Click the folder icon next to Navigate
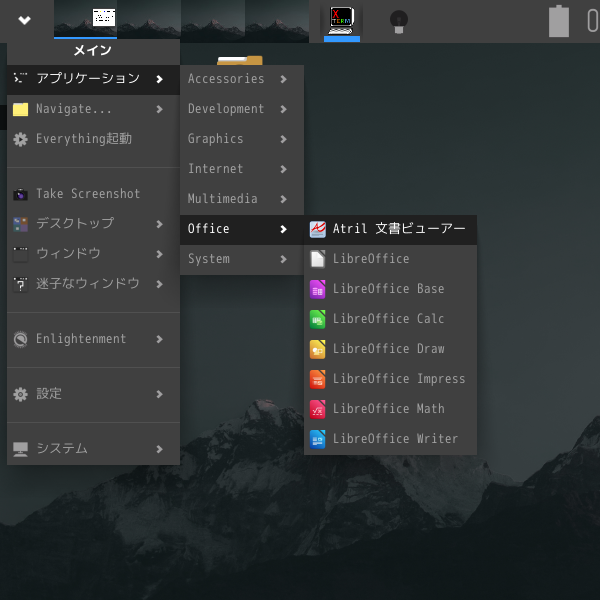 coord(20,109)
